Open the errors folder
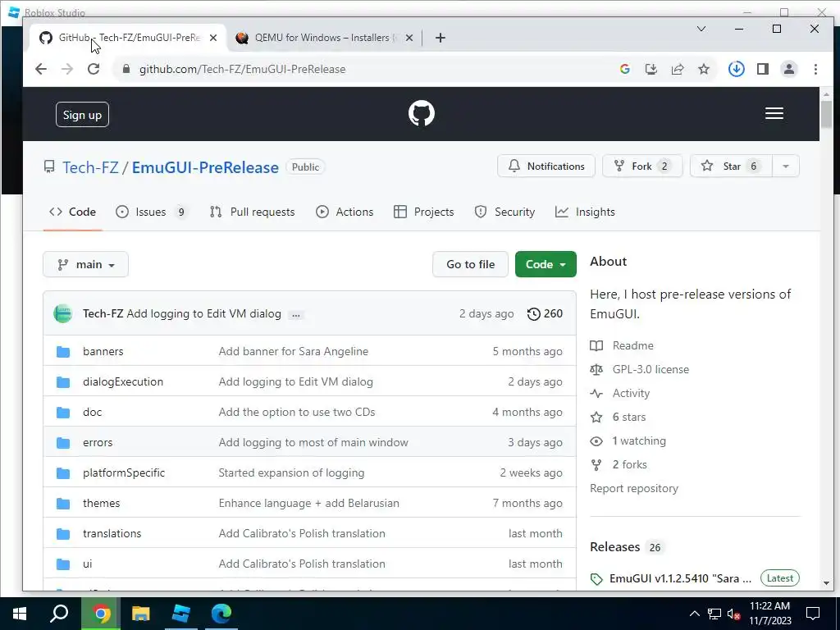 pyautogui.click(x=98, y=442)
